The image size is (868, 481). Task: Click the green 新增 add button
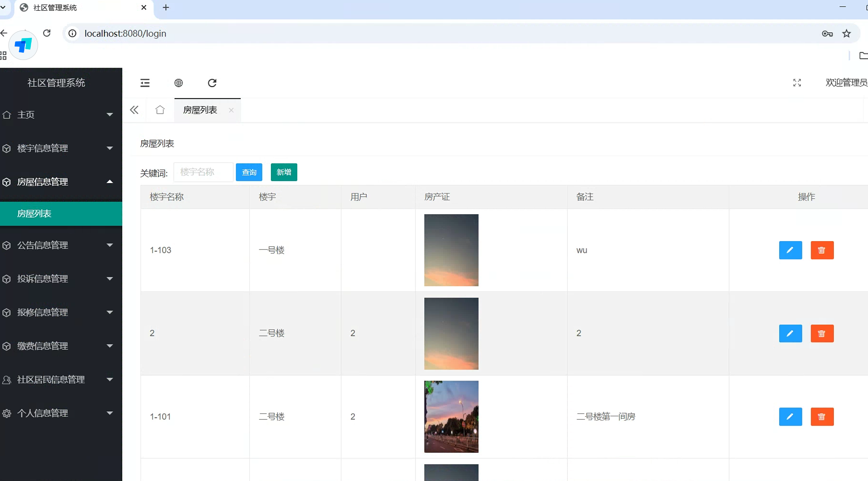[284, 172]
